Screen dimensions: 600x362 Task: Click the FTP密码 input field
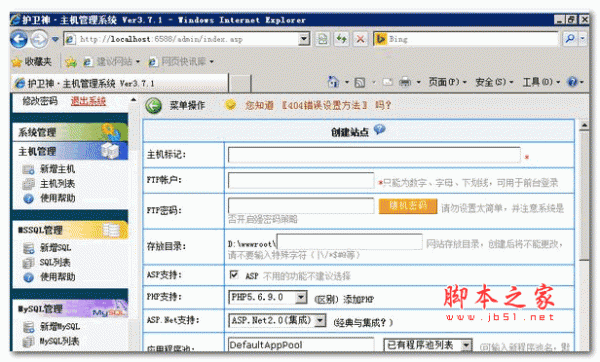pos(301,205)
